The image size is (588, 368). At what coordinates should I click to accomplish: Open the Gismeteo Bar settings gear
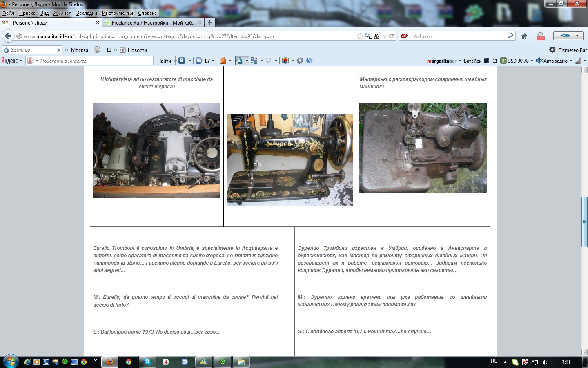coord(552,50)
